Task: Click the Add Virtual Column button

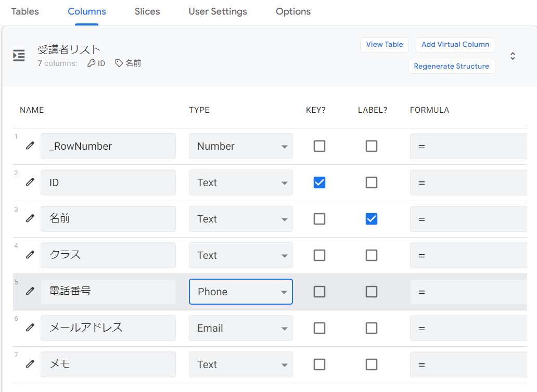Action: (x=455, y=45)
